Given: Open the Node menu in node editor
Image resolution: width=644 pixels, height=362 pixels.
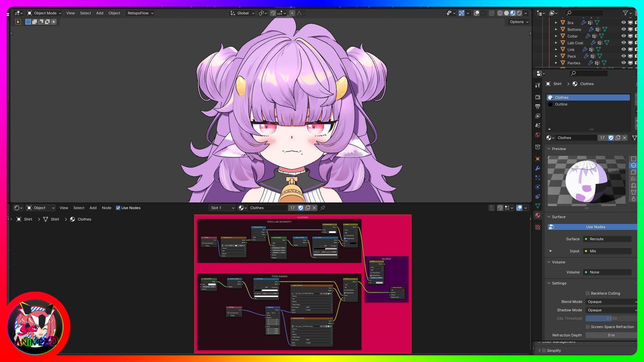Looking at the screenshot, I should tap(106, 208).
